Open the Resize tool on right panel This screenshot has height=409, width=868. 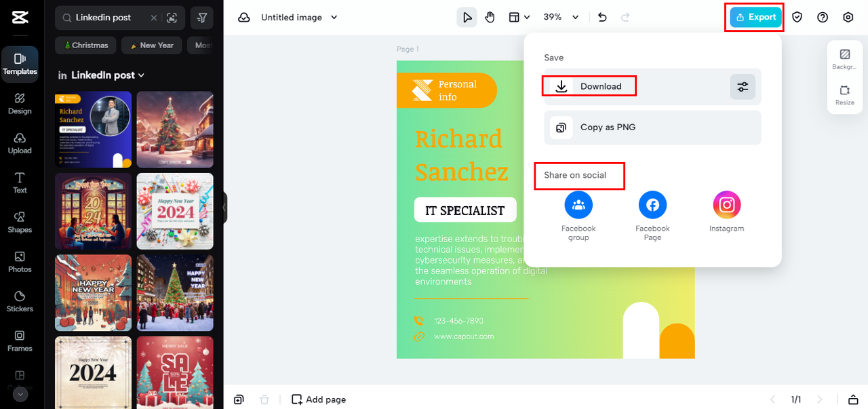click(844, 95)
